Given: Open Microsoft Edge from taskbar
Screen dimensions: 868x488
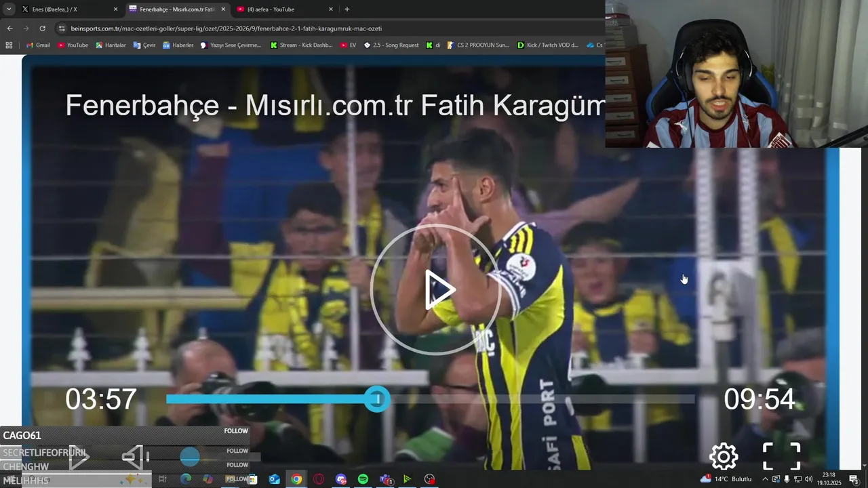Looking at the screenshot, I should click(185, 479).
